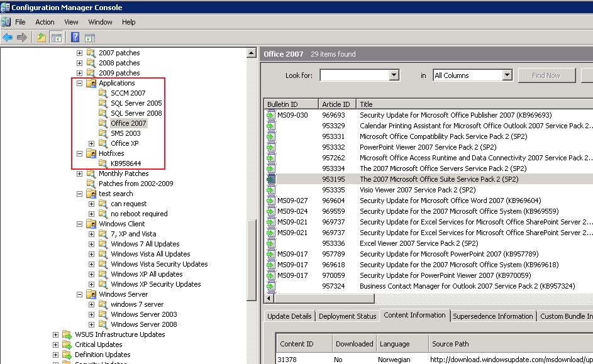Click the Critical Updates folder icon
Viewport: 593px width, 364px height.
(x=67, y=345)
